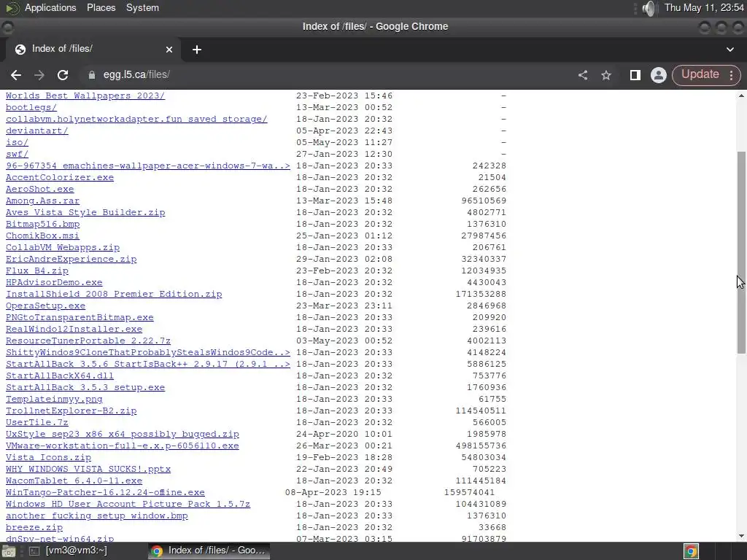Viewport: 747px width, 560px height.
Task: Download RealWindo12Installer.exe
Action: click(x=74, y=329)
